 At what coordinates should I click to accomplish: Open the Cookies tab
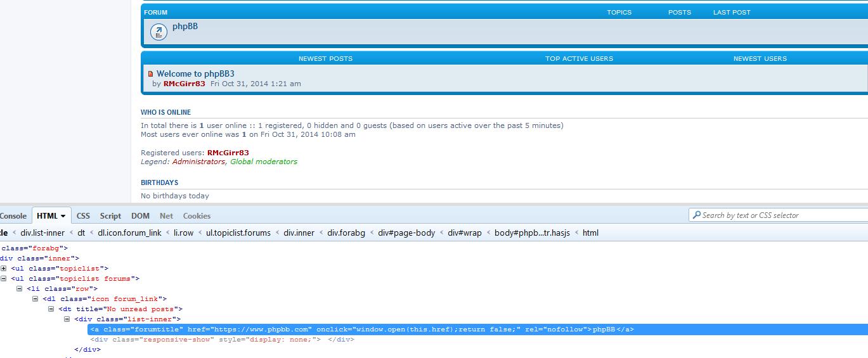tap(197, 216)
